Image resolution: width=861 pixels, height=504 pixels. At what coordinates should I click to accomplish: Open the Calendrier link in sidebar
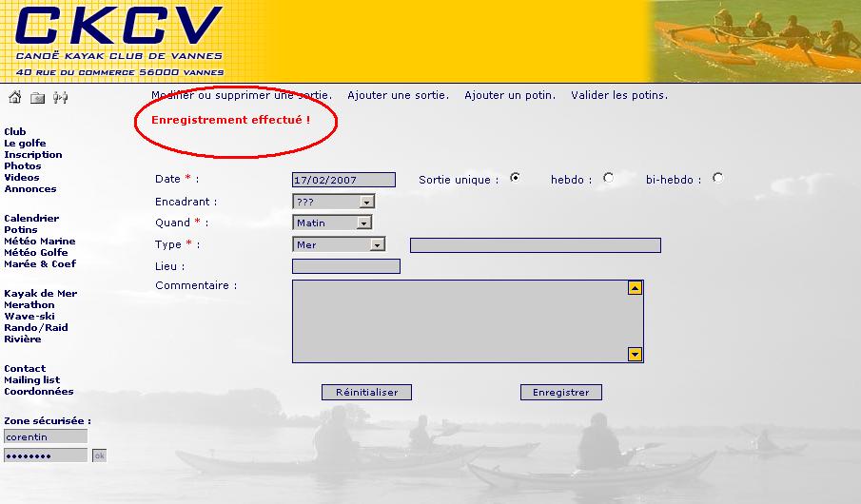[31, 219]
